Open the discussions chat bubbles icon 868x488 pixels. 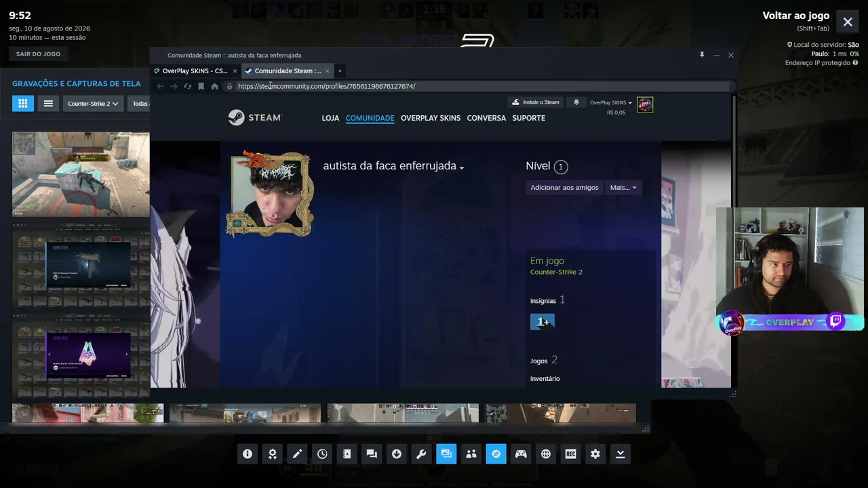[x=372, y=454]
